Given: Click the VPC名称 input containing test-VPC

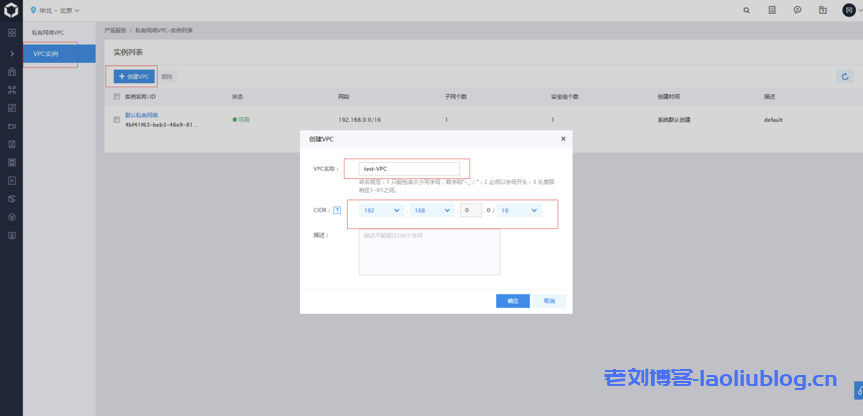Looking at the screenshot, I should pyautogui.click(x=409, y=169).
